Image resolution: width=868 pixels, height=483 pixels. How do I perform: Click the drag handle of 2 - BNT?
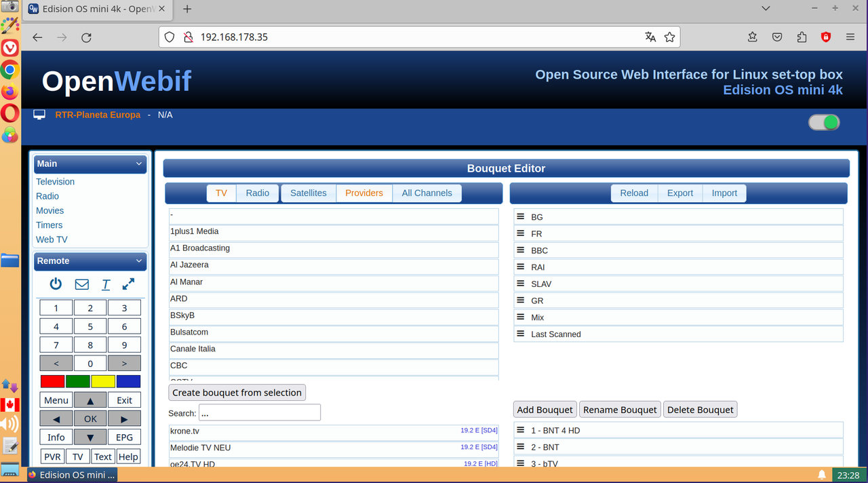(521, 447)
